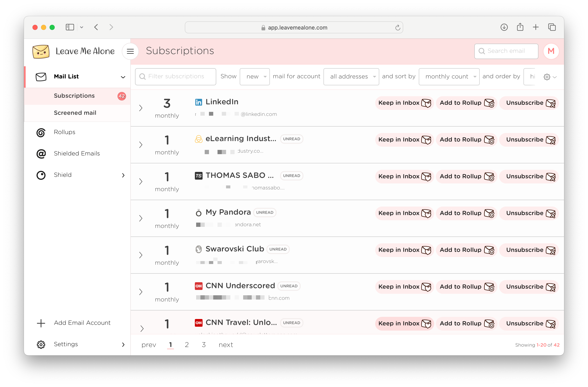This screenshot has width=588, height=387.
Task: Open the 'all addresses' account dropdown
Action: click(x=351, y=77)
